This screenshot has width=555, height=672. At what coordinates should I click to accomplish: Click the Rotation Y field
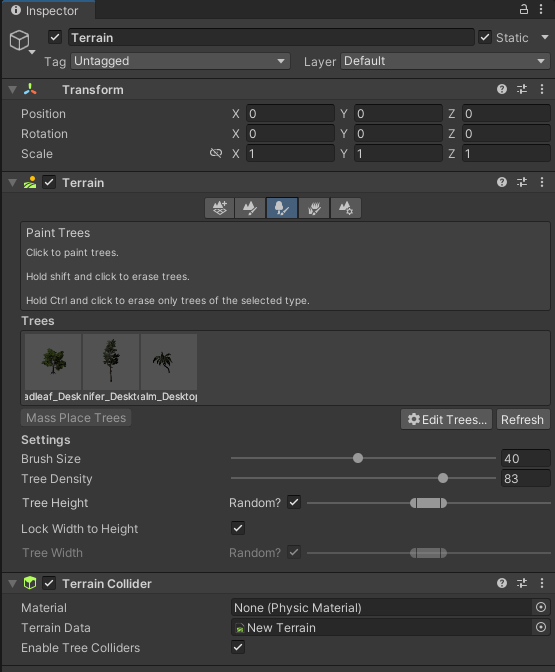[398, 134]
